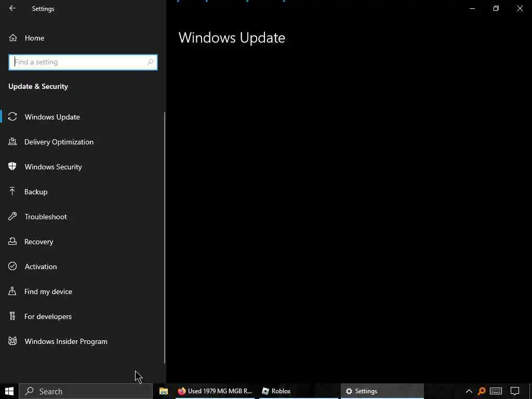532x399 pixels.
Task: Open File Explorer from taskbar
Action: click(x=164, y=391)
